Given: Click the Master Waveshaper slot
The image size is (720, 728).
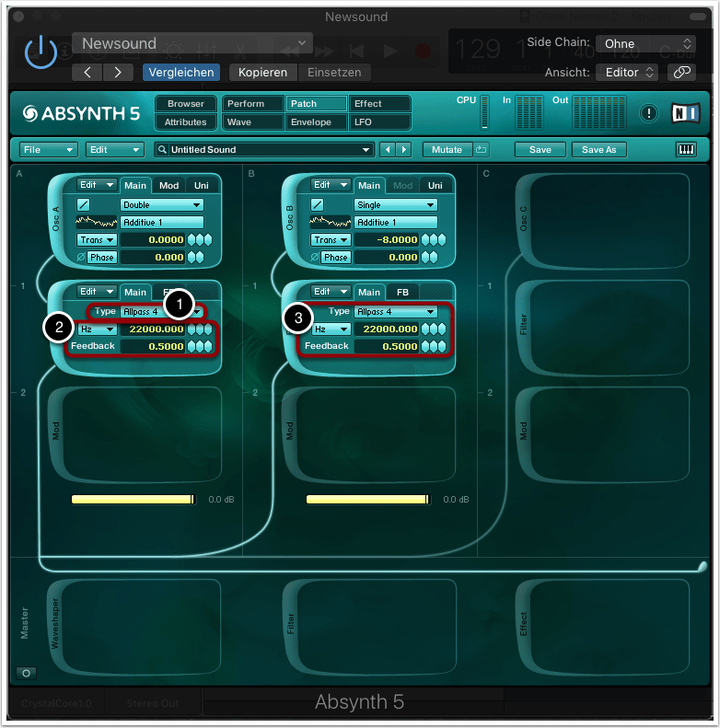Looking at the screenshot, I should [x=134, y=626].
